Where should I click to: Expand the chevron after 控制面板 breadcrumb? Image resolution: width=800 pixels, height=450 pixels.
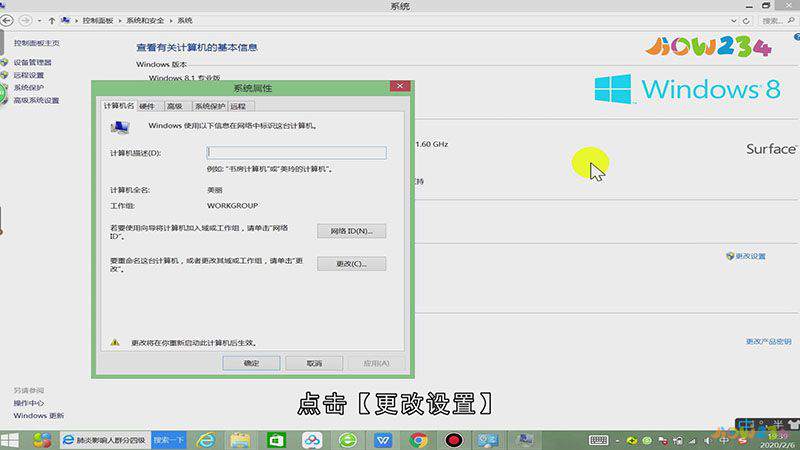[120, 21]
